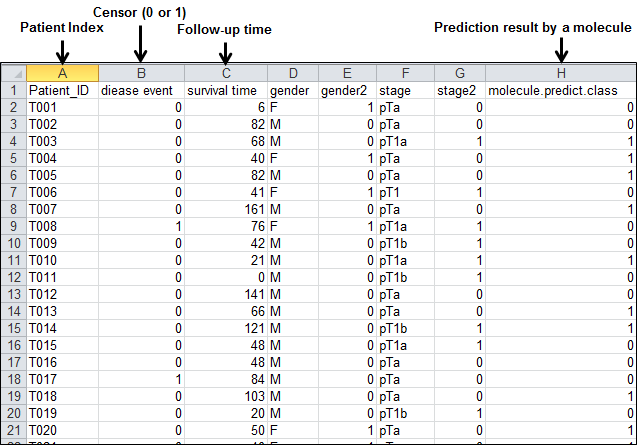
Task: Click stage pT1b in T019 row
Action: 405,413
